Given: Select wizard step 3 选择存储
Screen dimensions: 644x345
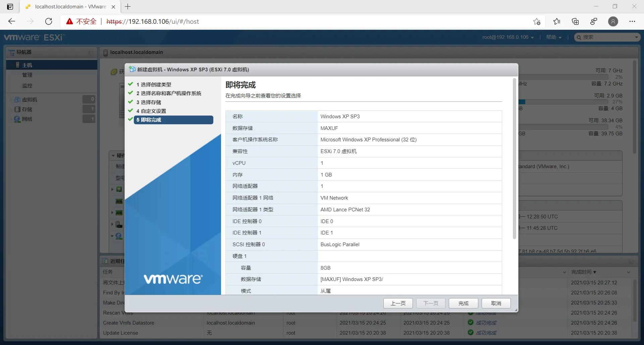Looking at the screenshot, I should [x=149, y=102].
